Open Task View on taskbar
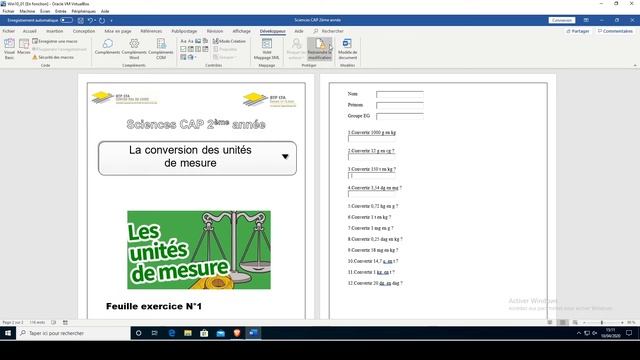The width and height of the screenshot is (640, 360). pyautogui.click(x=155, y=333)
